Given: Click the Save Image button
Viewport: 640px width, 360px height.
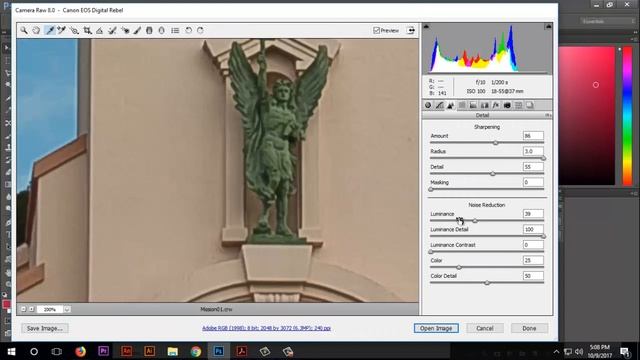Looking at the screenshot, I should pyautogui.click(x=44, y=328).
